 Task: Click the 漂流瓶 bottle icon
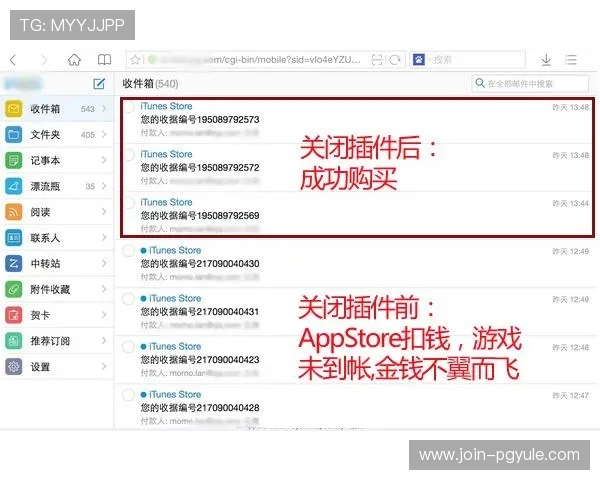pyautogui.click(x=14, y=186)
